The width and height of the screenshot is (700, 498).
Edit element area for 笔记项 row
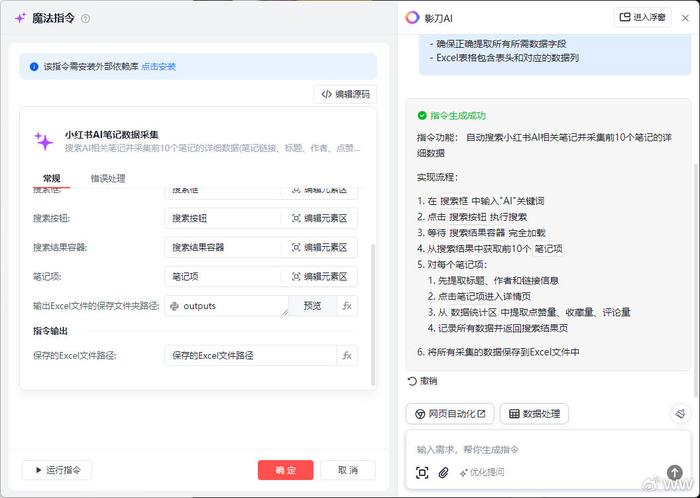[x=320, y=277]
